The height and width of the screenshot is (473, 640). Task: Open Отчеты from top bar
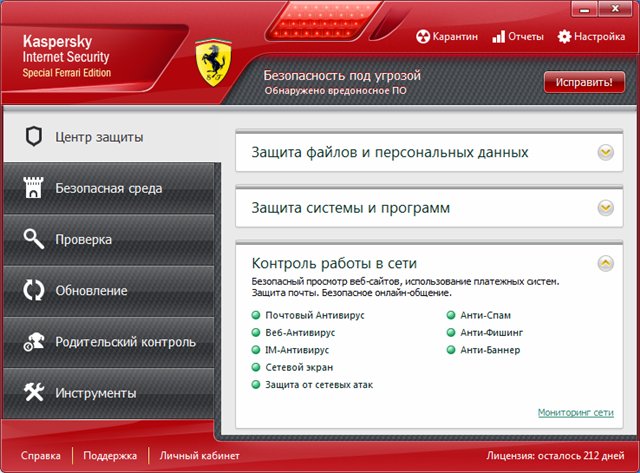(x=518, y=37)
